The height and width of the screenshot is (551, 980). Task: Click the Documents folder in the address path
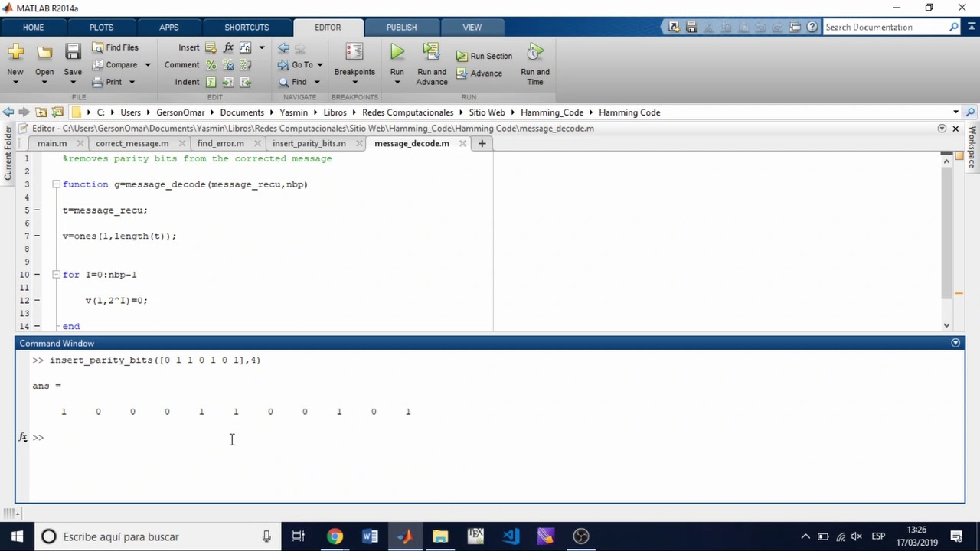point(242,112)
